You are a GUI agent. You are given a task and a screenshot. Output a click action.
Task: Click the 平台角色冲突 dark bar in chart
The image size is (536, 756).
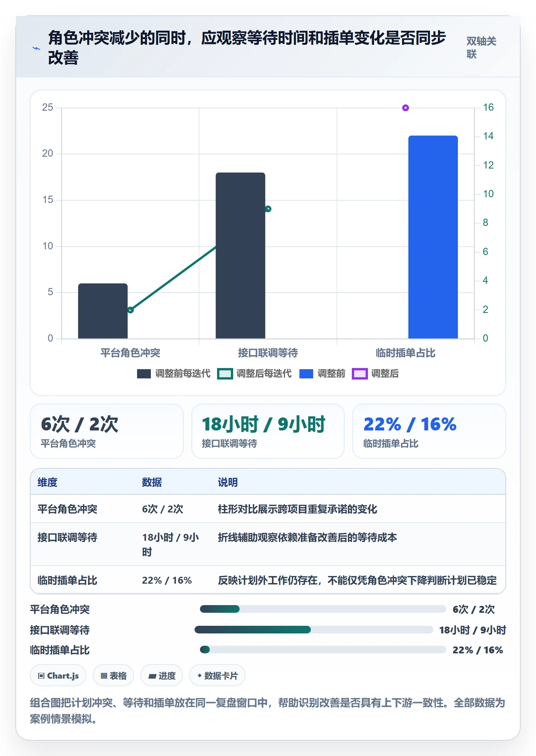103,311
